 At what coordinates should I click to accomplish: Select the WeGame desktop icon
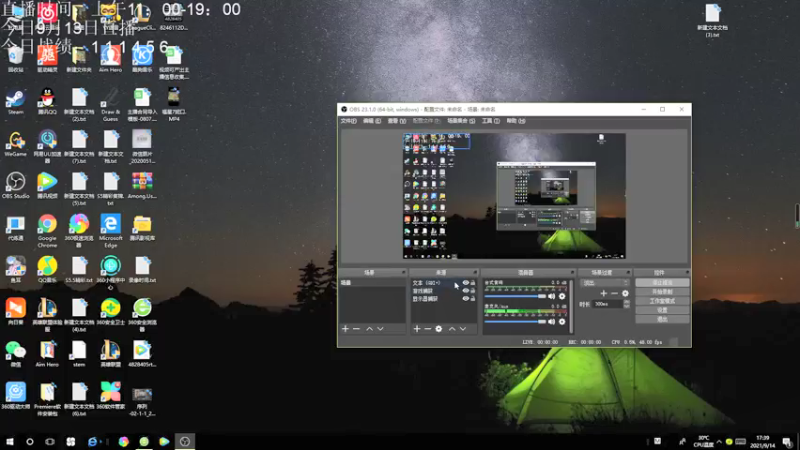pyautogui.click(x=16, y=143)
